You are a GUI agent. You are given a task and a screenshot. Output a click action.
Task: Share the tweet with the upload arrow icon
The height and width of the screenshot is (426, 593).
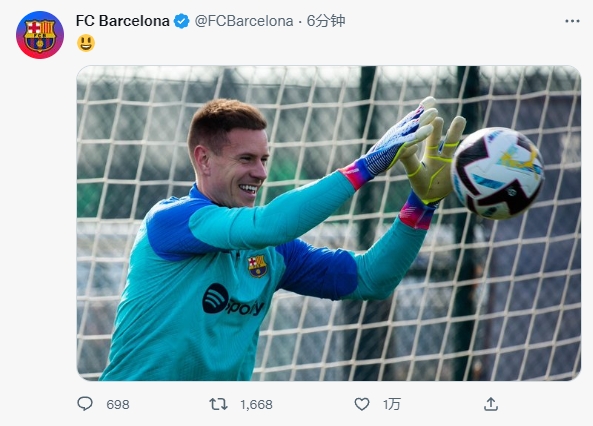click(491, 404)
